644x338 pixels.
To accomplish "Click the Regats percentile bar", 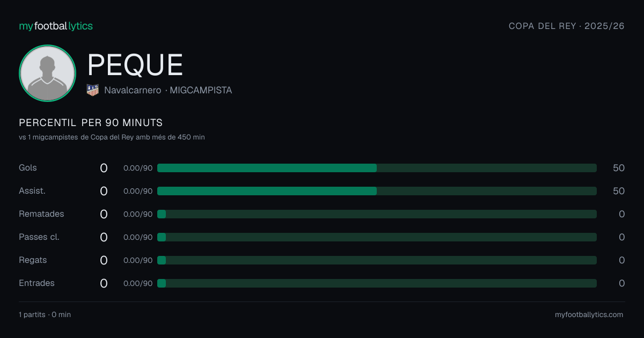I will point(377,260).
